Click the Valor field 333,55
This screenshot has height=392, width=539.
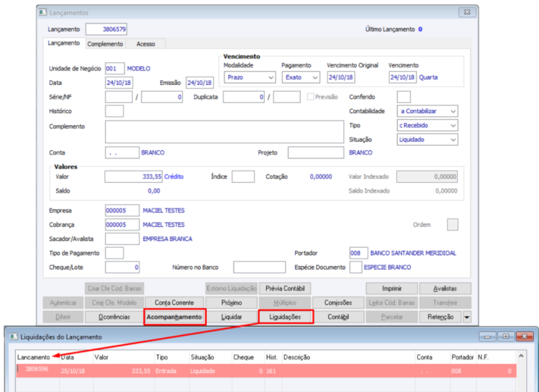(x=133, y=176)
